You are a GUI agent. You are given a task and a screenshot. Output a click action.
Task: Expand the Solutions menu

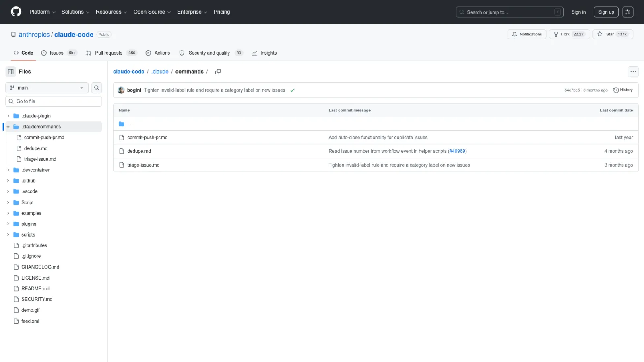(75, 12)
